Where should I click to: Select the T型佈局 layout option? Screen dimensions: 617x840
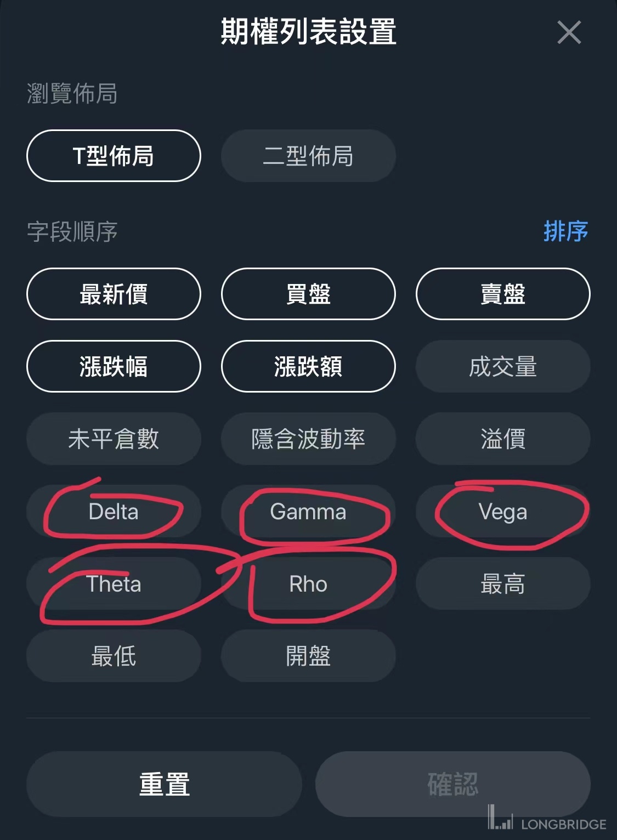(x=114, y=156)
